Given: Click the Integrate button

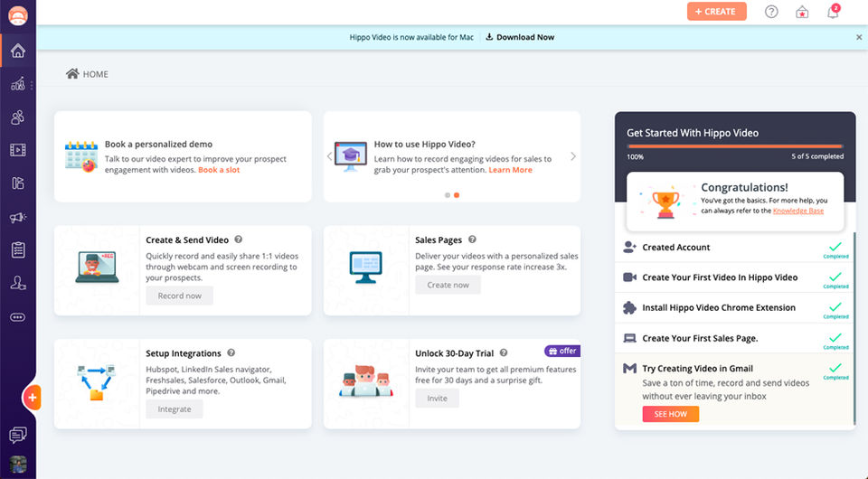Looking at the screenshot, I should tap(175, 409).
